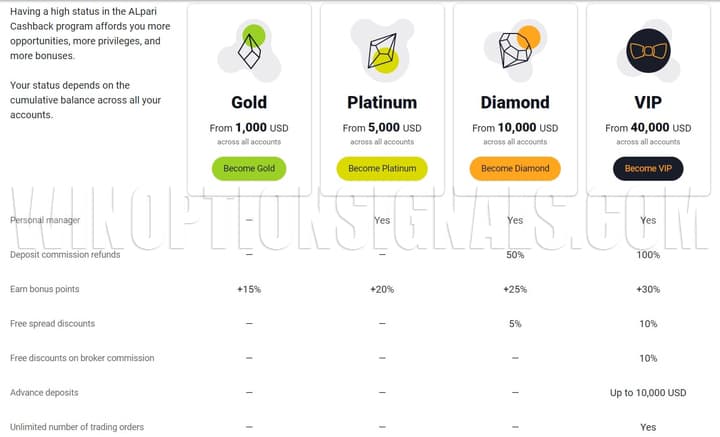Select the Platinum tier heading
The width and height of the screenshot is (720, 437).
[381, 102]
